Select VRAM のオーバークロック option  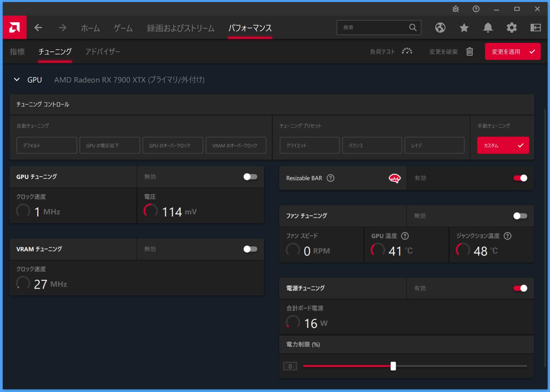coord(236,145)
